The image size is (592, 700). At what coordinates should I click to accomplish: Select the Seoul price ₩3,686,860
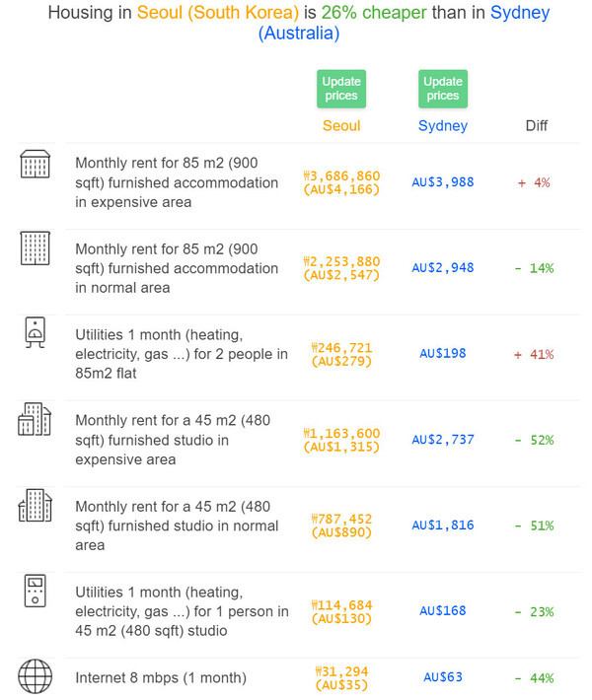click(x=341, y=175)
